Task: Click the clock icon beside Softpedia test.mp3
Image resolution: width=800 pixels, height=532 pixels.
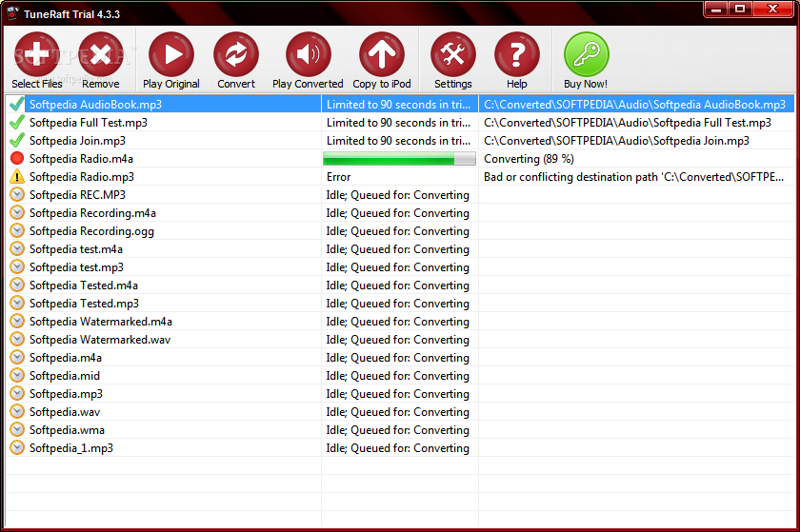Action: pyautogui.click(x=17, y=266)
